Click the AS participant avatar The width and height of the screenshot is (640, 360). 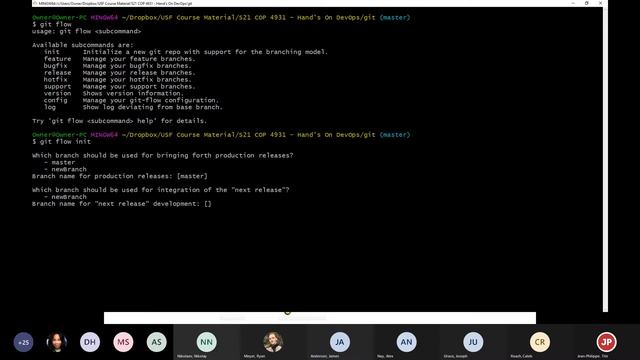[x=157, y=342]
